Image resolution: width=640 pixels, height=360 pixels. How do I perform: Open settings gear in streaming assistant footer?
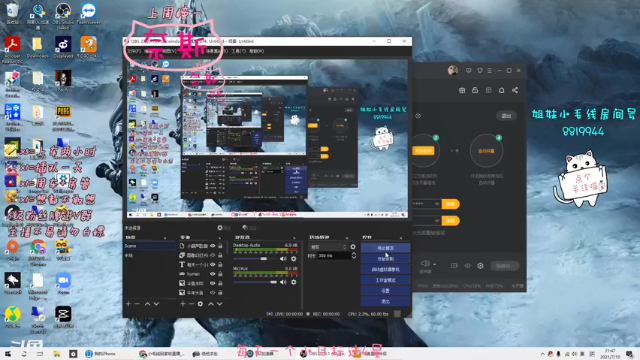(x=480, y=266)
